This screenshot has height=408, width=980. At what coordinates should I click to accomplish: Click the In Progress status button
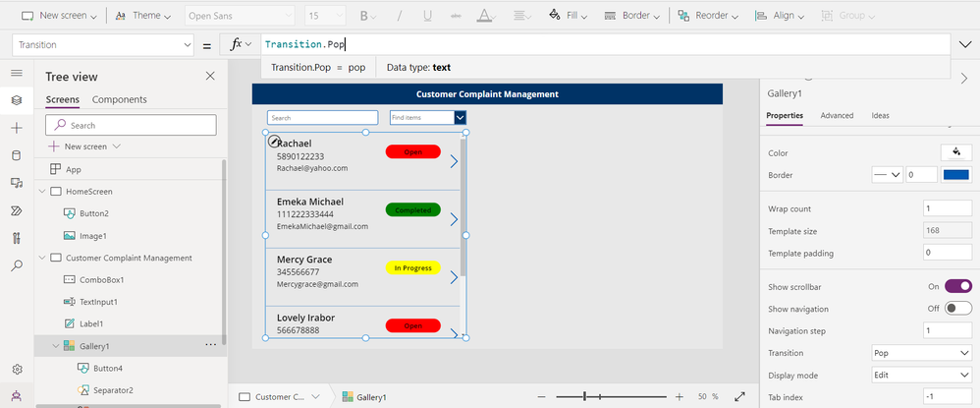413,267
